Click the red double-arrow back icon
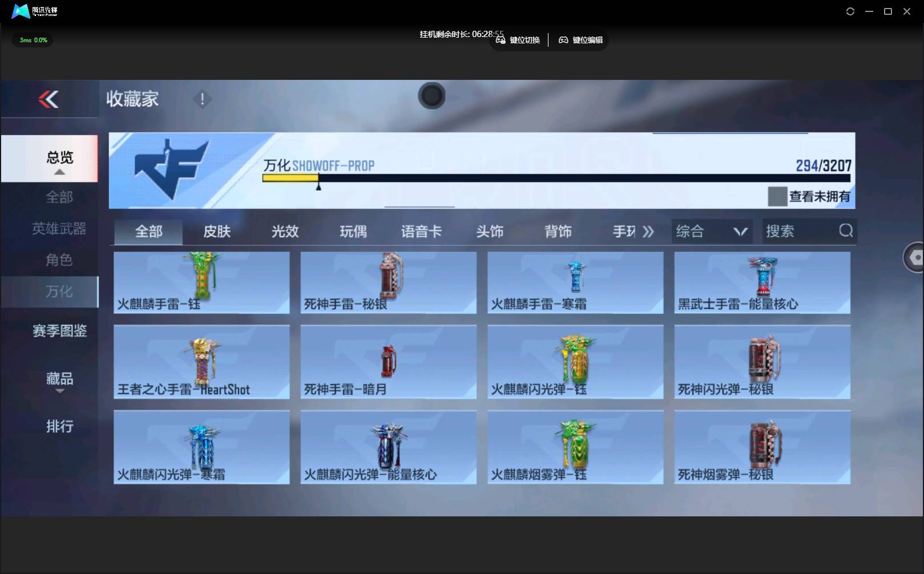 49,99
